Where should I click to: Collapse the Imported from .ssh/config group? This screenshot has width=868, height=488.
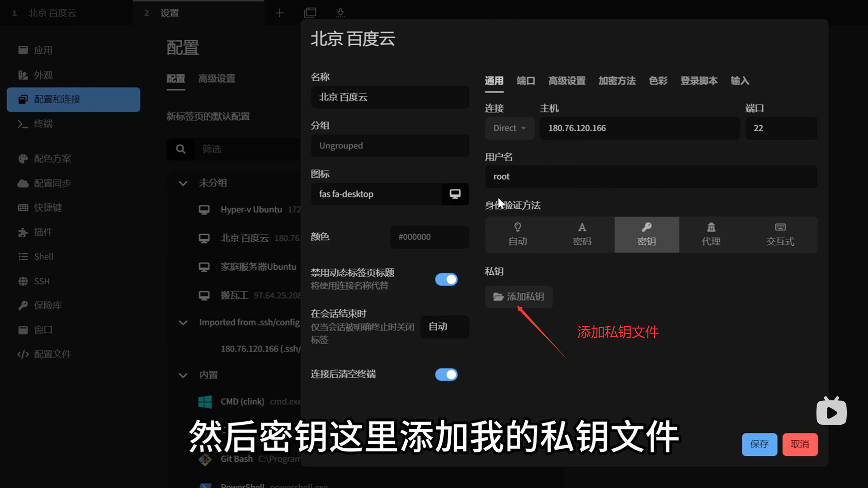pos(183,323)
